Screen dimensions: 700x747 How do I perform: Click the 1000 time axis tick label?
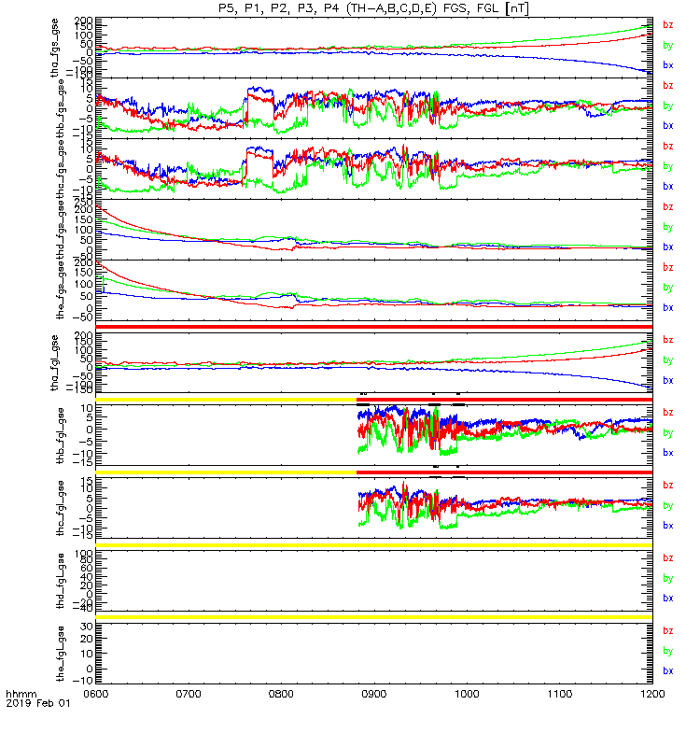pyautogui.click(x=468, y=694)
